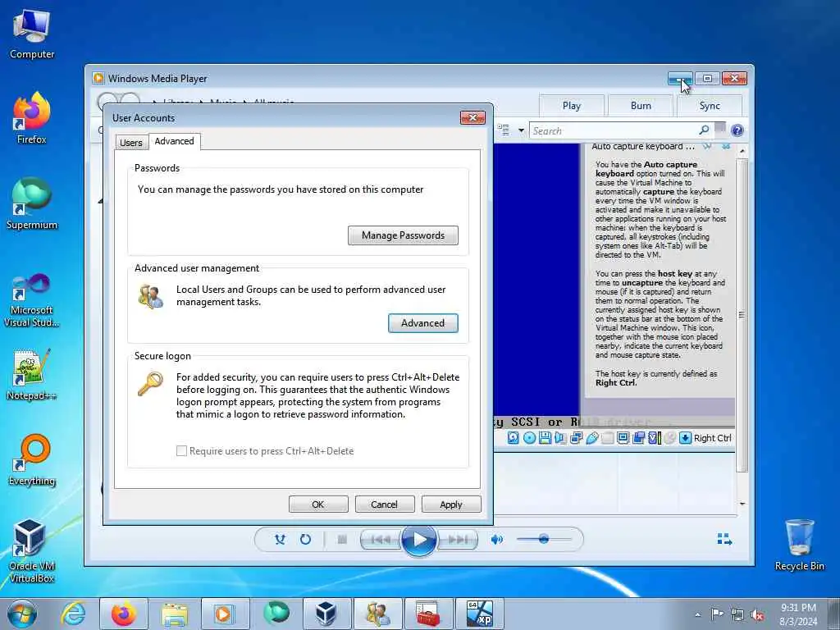Open the Recycle Bin
The width and height of the screenshot is (840, 630).
click(x=799, y=545)
